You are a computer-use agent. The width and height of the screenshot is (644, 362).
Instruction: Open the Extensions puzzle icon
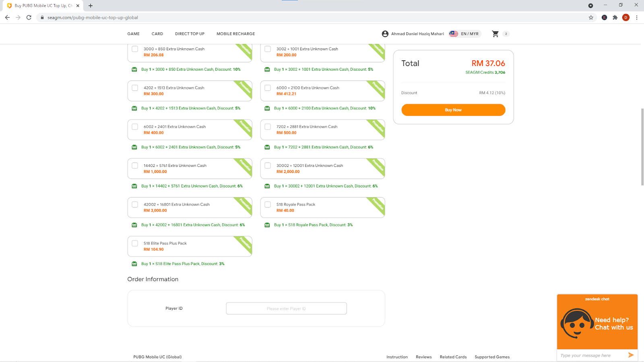(x=615, y=17)
